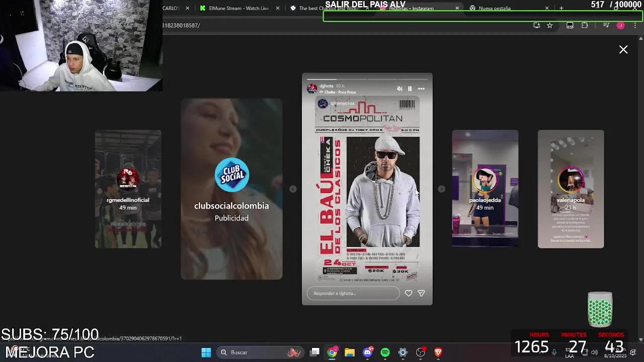
Task: Open the media control icon in toolbar
Action: pos(606,25)
